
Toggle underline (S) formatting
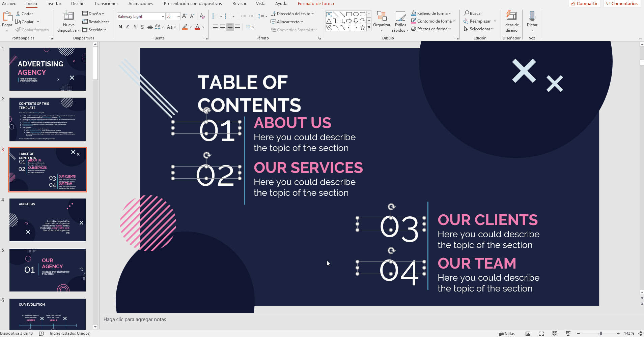tap(135, 27)
